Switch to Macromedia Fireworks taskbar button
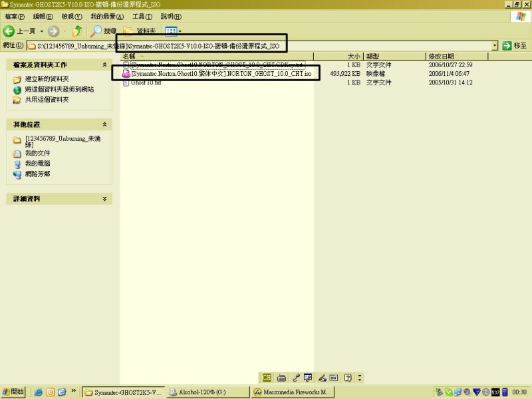Viewport: 532px width, 399px height. (x=293, y=392)
